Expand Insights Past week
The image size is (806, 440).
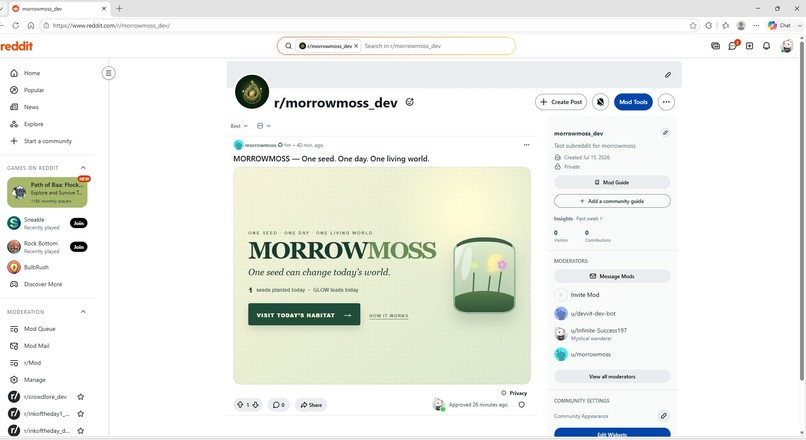coord(590,218)
